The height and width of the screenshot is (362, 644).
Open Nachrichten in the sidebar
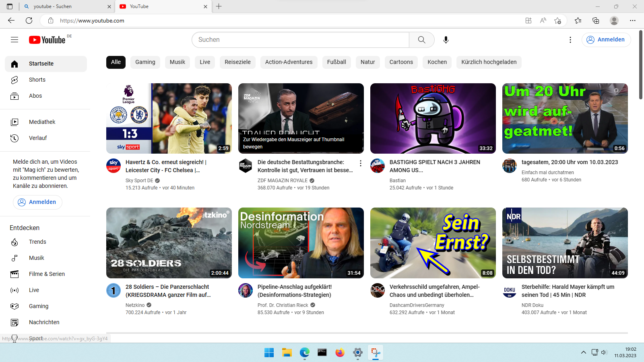[x=46, y=322]
